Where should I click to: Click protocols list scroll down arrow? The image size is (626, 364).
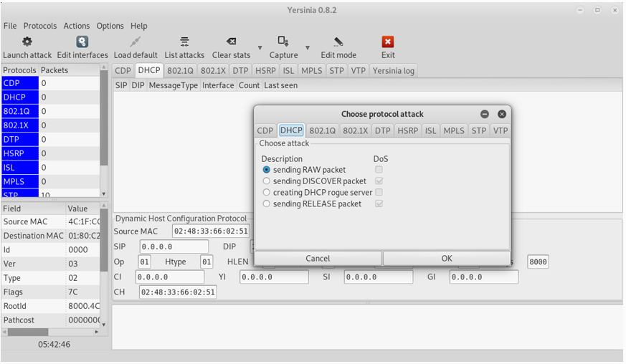coord(104,194)
